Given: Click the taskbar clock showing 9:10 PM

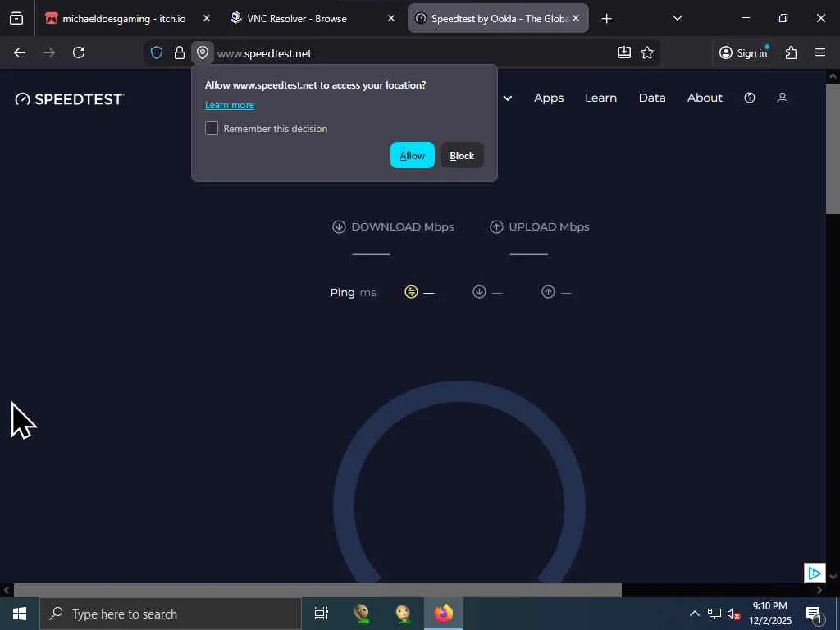Looking at the screenshot, I should click(x=769, y=614).
